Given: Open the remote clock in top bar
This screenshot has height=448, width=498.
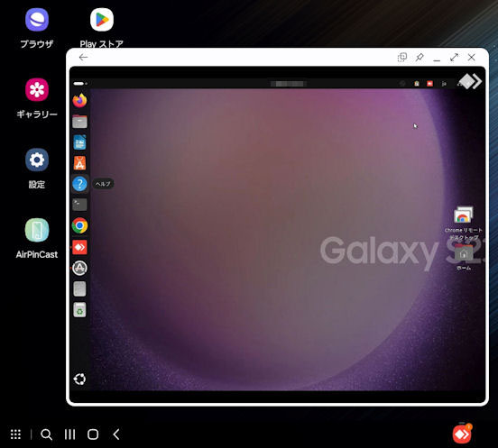Looking at the screenshot, I should 288,84.
